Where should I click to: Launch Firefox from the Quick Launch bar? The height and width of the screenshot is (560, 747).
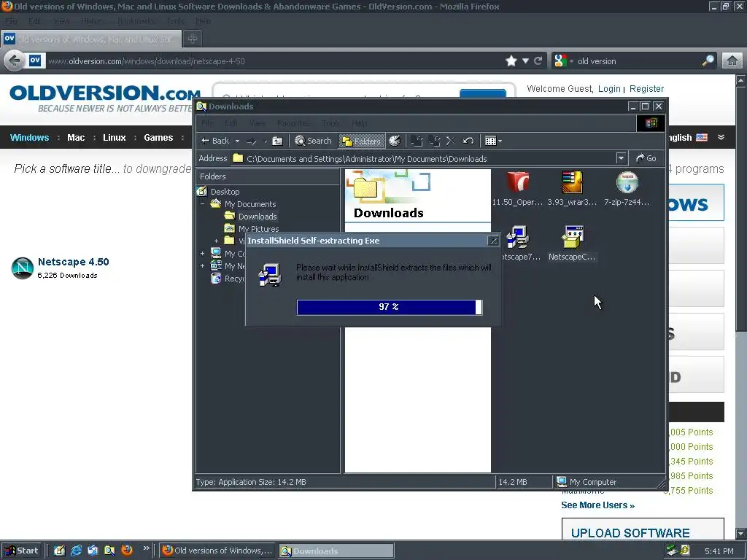click(127, 551)
